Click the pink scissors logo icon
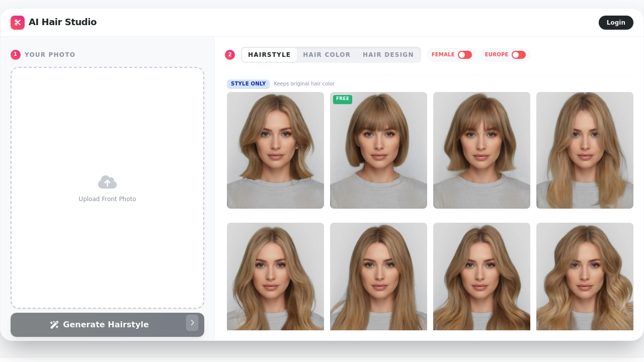644x362 pixels. click(x=18, y=22)
